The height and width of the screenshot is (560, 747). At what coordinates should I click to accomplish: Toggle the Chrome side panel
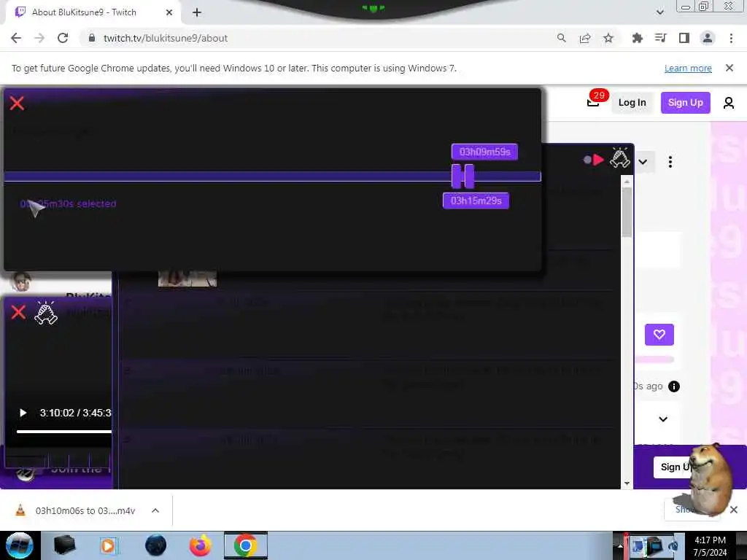click(684, 38)
